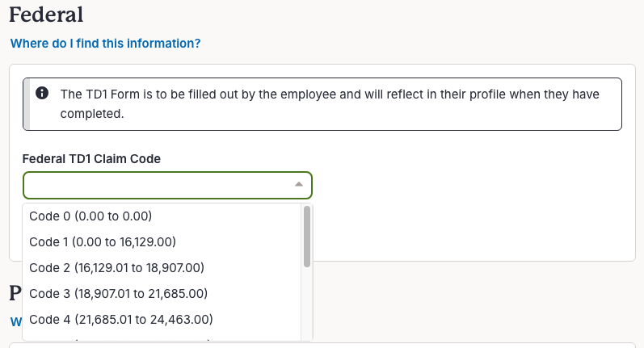Click the 'Federal TD1 Claim Code' label
Viewport: 644px width, 348px height.
click(91, 159)
